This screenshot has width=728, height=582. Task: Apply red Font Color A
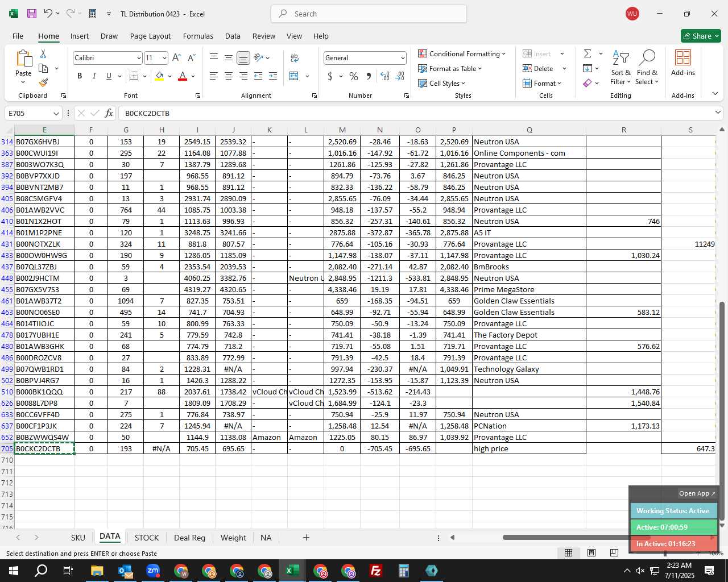pos(183,76)
